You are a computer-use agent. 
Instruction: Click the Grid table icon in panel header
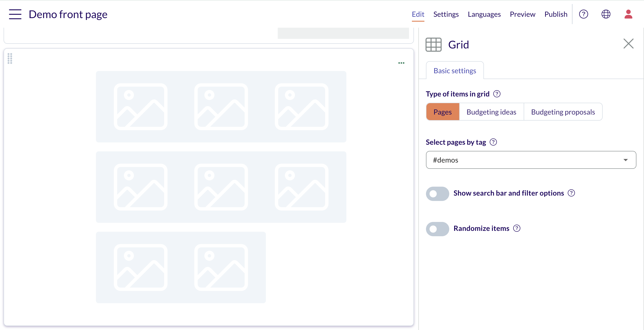pos(434,45)
